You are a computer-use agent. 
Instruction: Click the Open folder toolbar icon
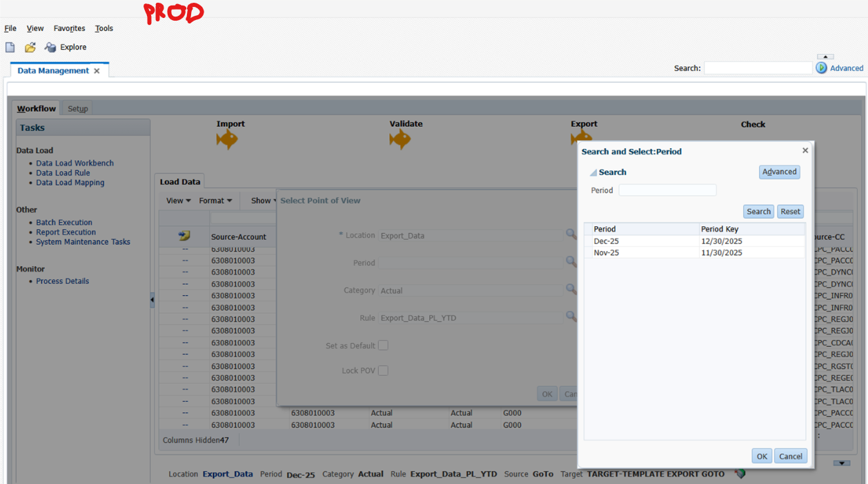(30, 47)
